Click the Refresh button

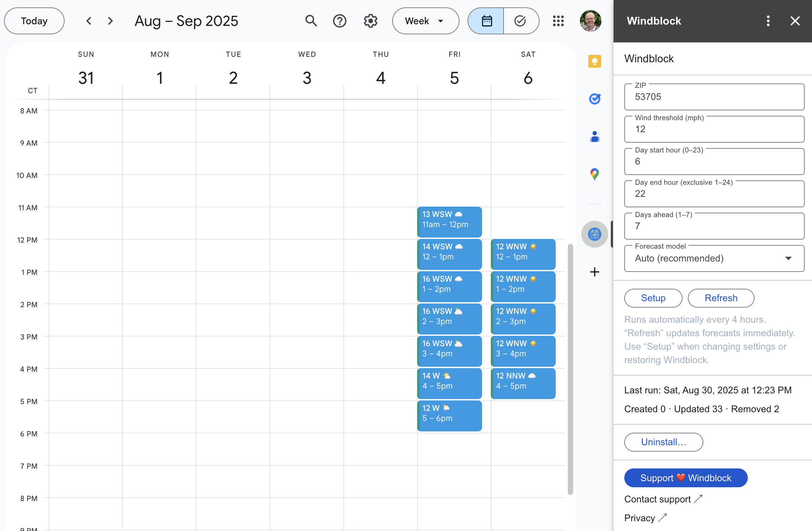[x=721, y=298]
